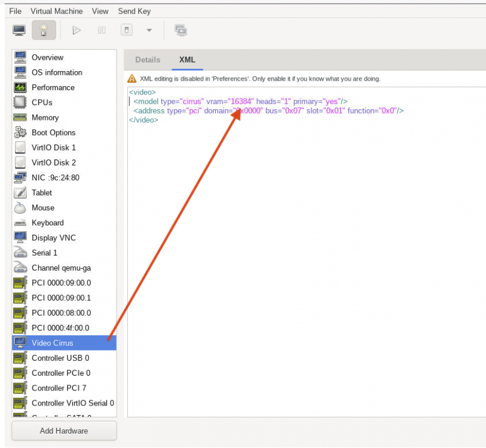Select the Keyboard device icon
This screenshot has height=448, width=486.
pos(20,223)
